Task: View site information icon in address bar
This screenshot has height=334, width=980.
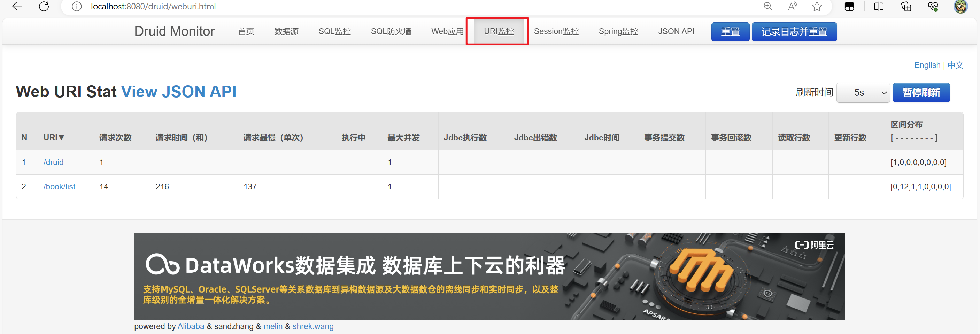Action: [77, 7]
